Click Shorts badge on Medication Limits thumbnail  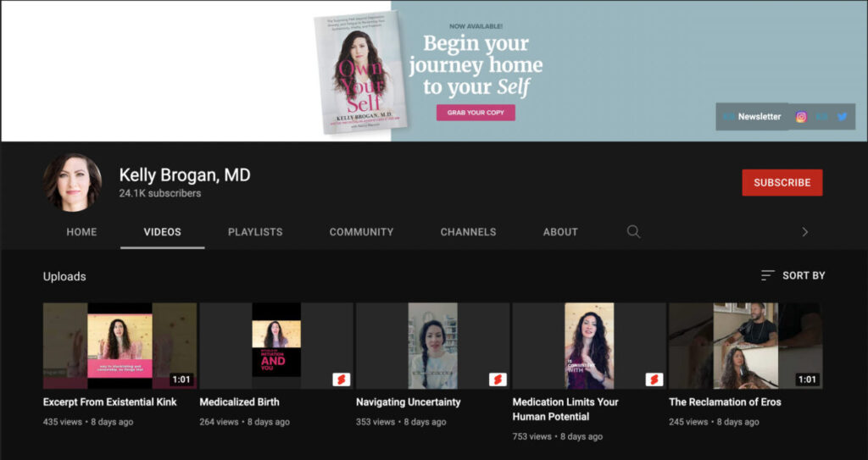(654, 380)
